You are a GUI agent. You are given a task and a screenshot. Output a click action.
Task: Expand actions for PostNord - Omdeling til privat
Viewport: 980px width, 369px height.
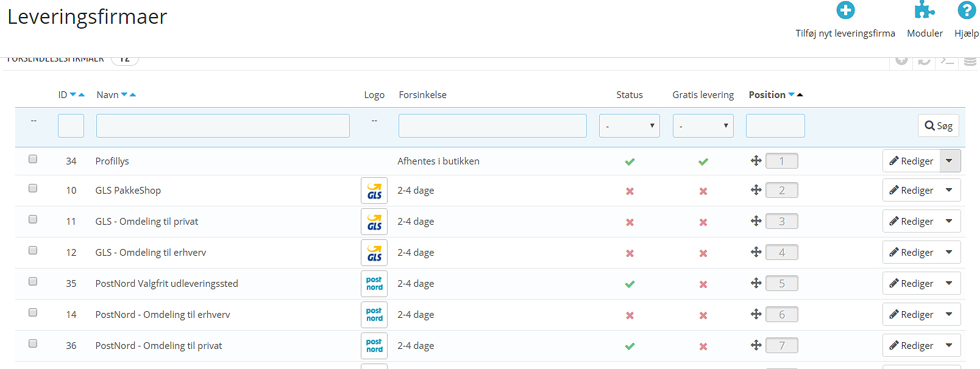coord(950,345)
